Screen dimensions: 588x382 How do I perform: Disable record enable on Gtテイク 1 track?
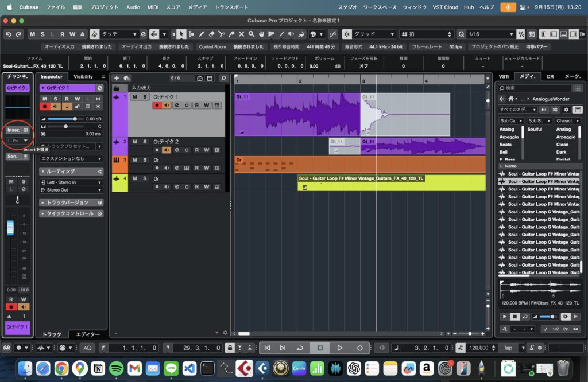(x=157, y=106)
